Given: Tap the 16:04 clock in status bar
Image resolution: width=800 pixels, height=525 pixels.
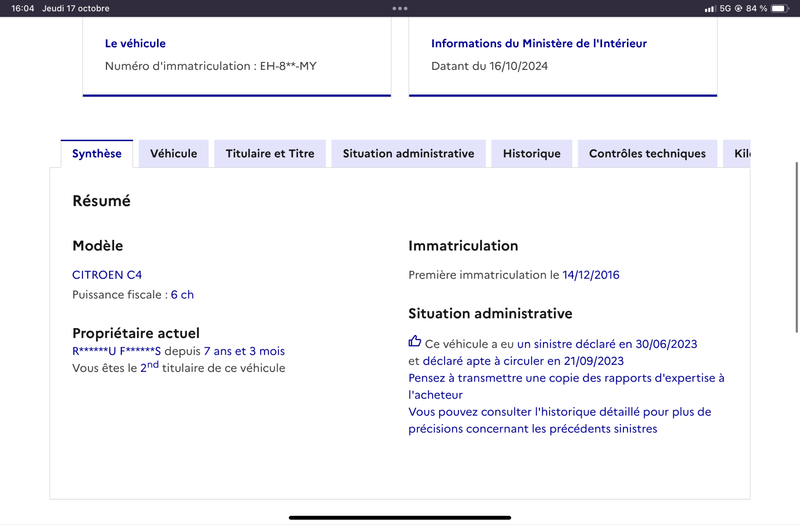Looking at the screenshot, I should pos(22,8).
